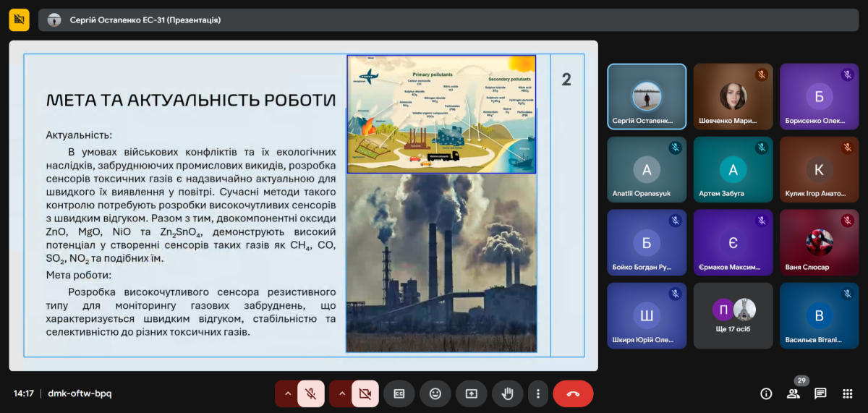Click the muted mic icon on Anatilii Opanasyuk tile
Viewport: 868px width, 413px height.
tap(675, 148)
